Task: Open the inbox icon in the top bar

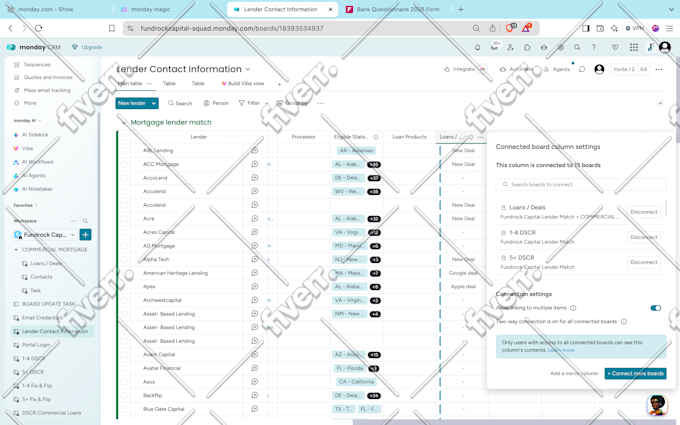Action: 494,47
